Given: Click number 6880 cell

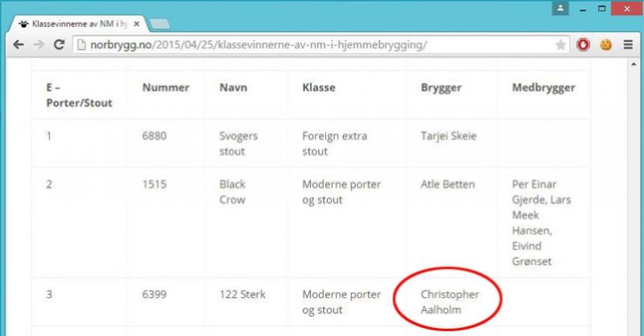Looking at the screenshot, I should tap(155, 136).
